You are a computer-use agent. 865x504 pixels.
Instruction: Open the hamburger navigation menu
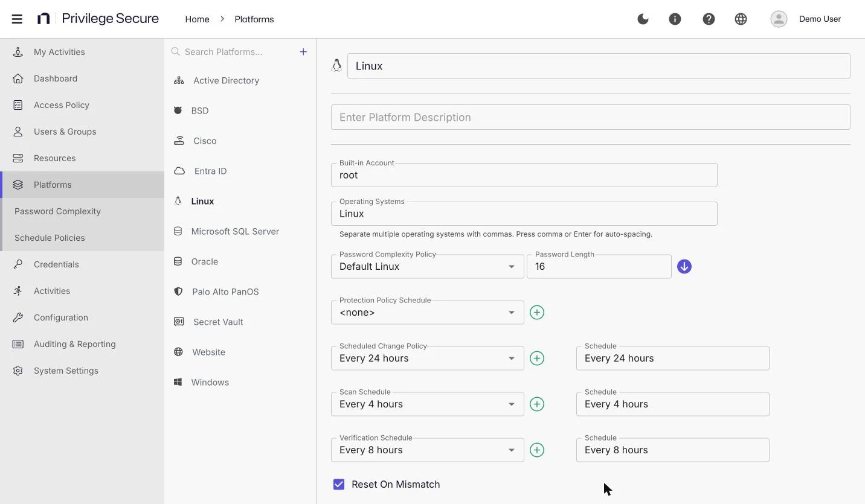point(17,19)
